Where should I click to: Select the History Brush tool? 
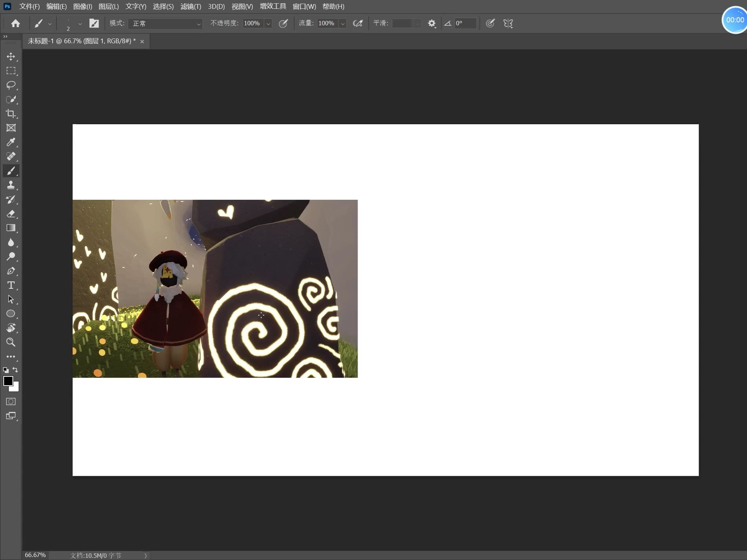(x=11, y=199)
